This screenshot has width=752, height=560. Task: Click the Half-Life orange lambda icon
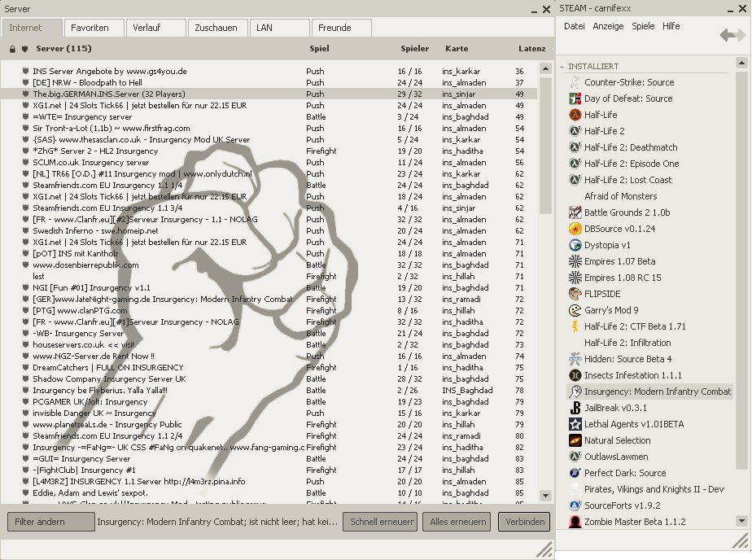(x=575, y=115)
